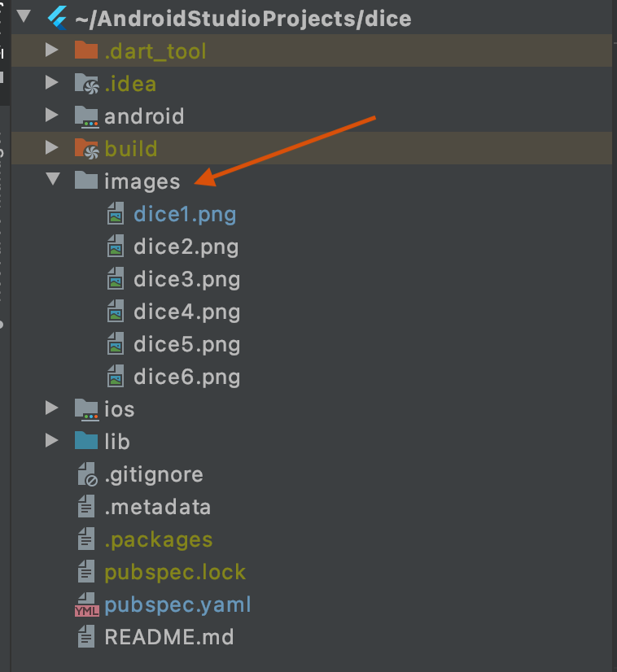Click the pubspec.yaml YML file icon
The image size is (617, 672).
[86, 604]
